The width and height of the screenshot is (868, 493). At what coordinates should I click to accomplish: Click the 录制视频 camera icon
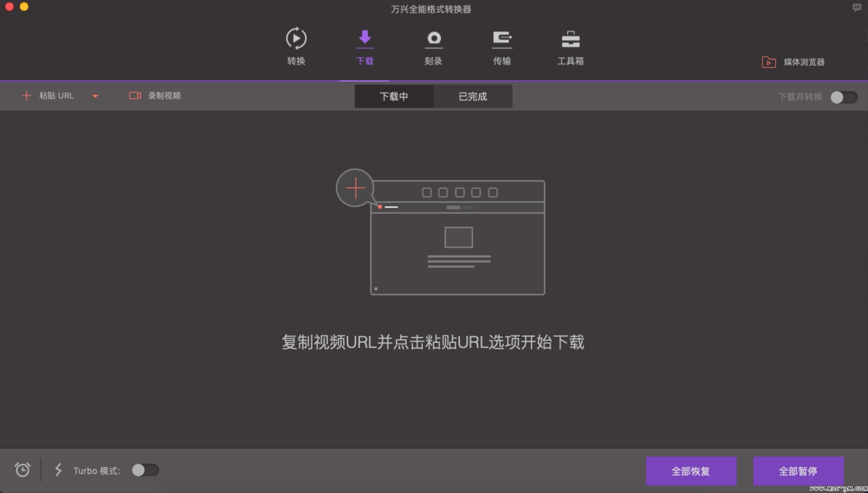coord(135,96)
